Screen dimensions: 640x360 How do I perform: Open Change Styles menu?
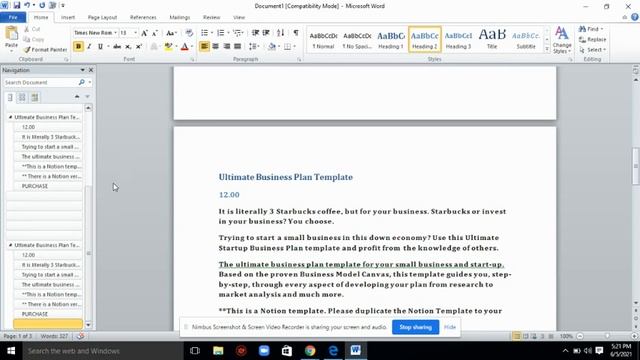(x=562, y=40)
